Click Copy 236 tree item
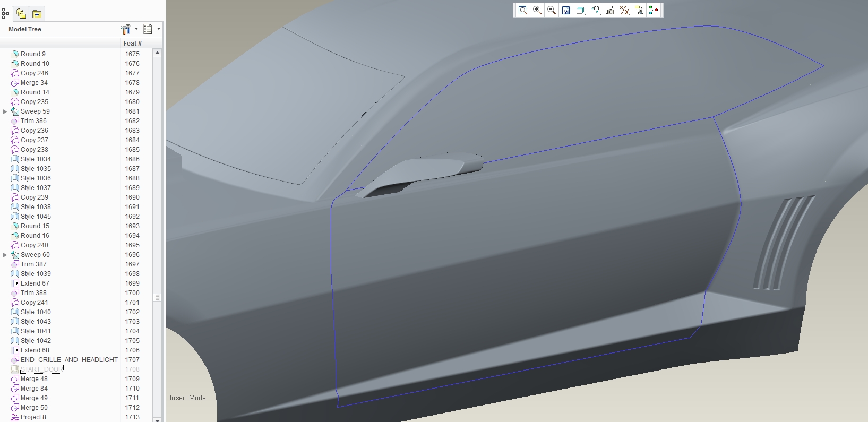 click(35, 131)
